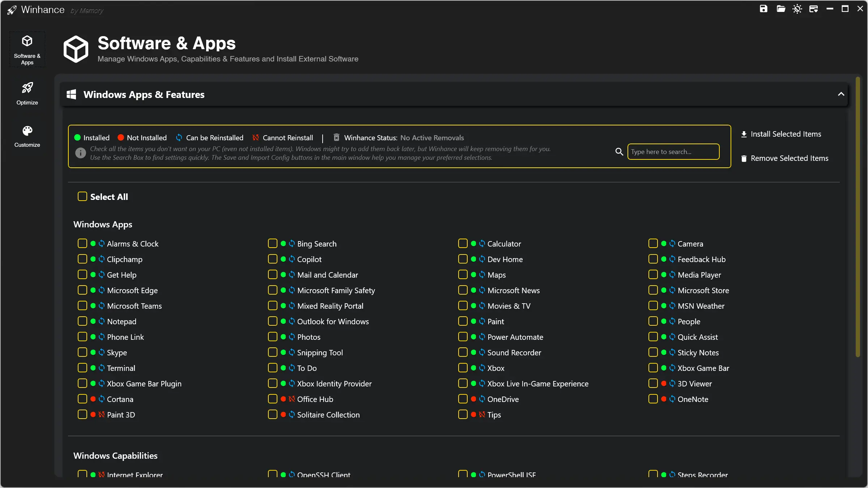
Task: Click the vertical scrollbar thumb on right
Action: tap(858, 217)
